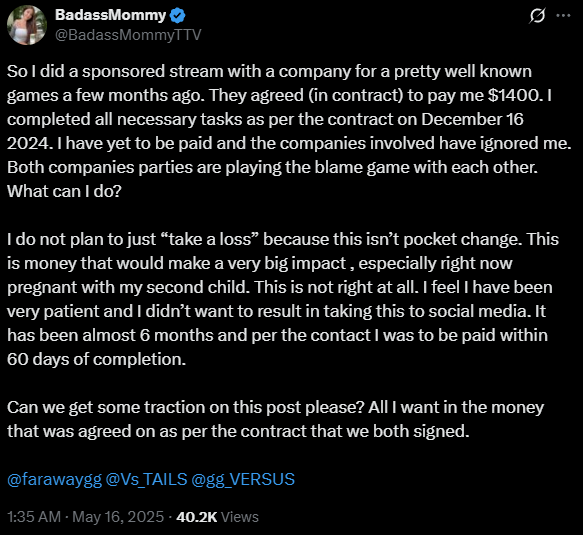The image size is (583, 535).
Task: Open the Grok explain-post icon
Action: [537, 16]
